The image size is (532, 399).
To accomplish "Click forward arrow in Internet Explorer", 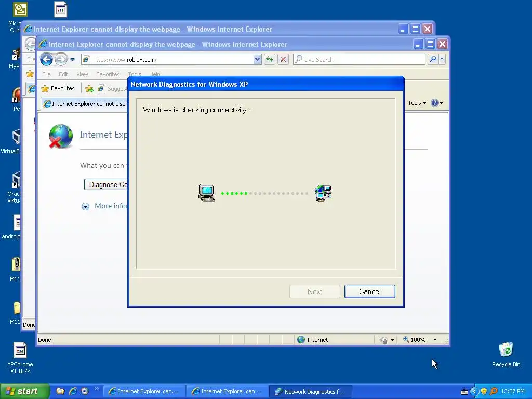I will 61,59.
